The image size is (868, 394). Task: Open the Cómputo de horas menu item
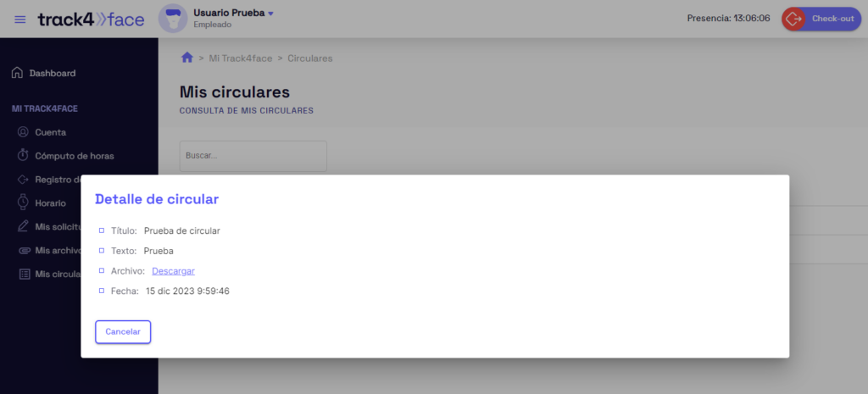pyautogui.click(x=75, y=156)
